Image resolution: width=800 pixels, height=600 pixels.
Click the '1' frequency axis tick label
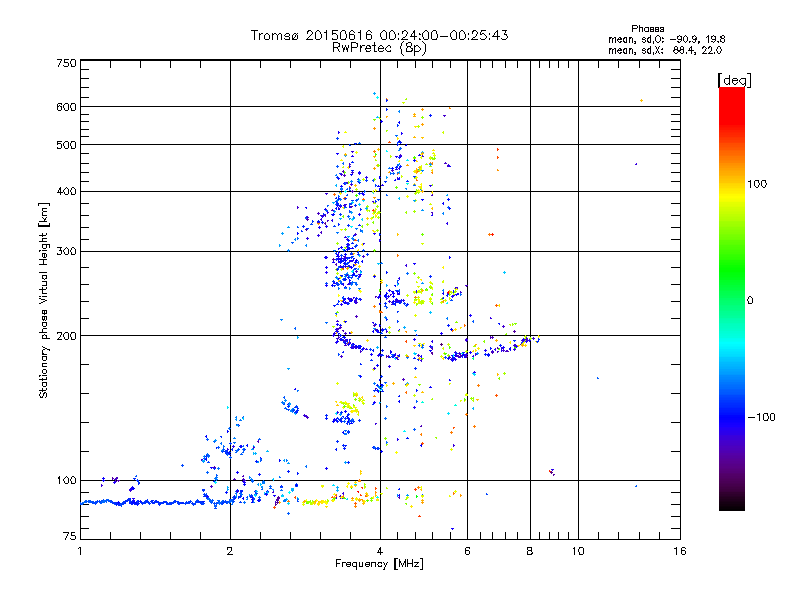pos(80,551)
